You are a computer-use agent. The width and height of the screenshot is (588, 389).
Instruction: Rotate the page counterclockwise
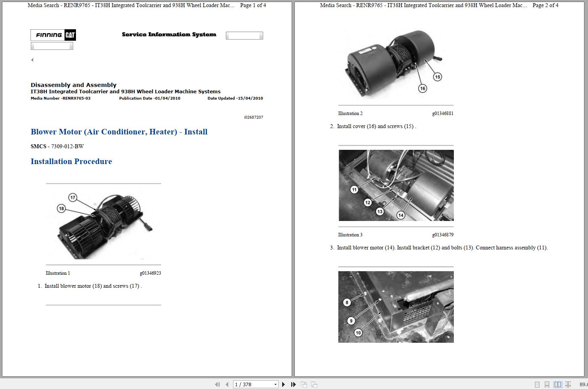[304, 384]
